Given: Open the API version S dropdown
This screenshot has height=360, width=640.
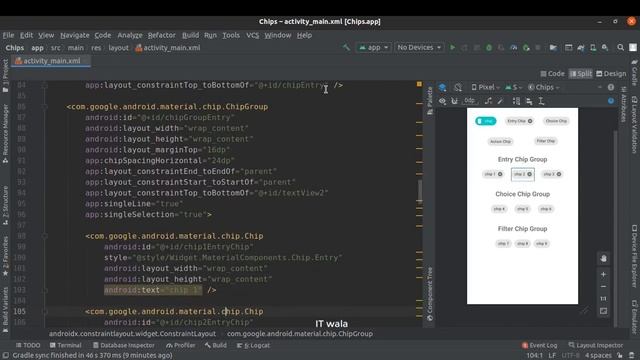Looking at the screenshot, I should (513, 87).
